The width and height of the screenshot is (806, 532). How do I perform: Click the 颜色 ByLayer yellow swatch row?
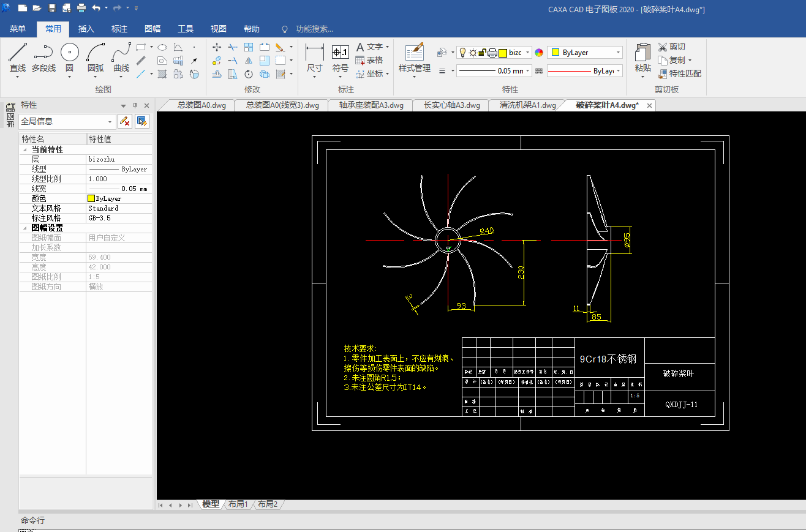(x=86, y=198)
